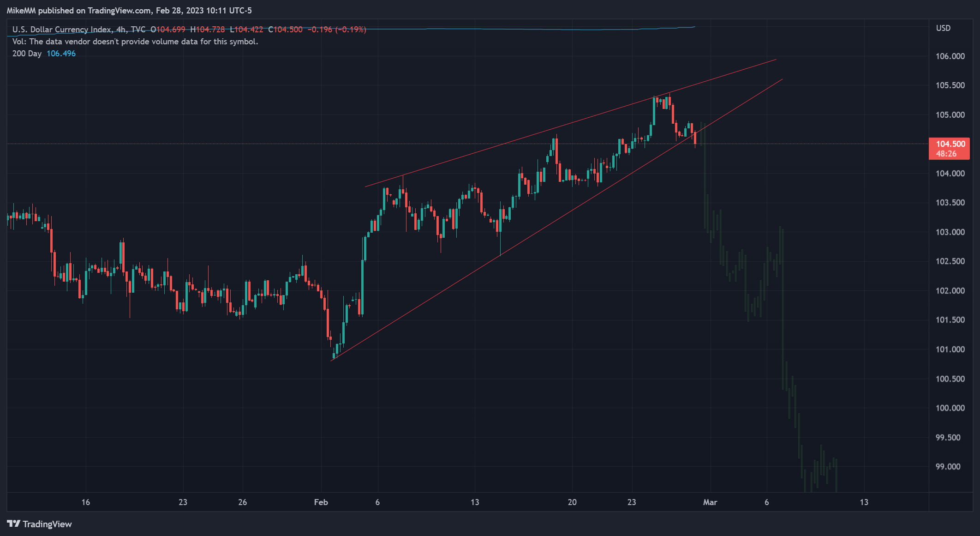Click the high value H104.728
The height and width of the screenshot is (536, 980).
pyautogui.click(x=208, y=30)
